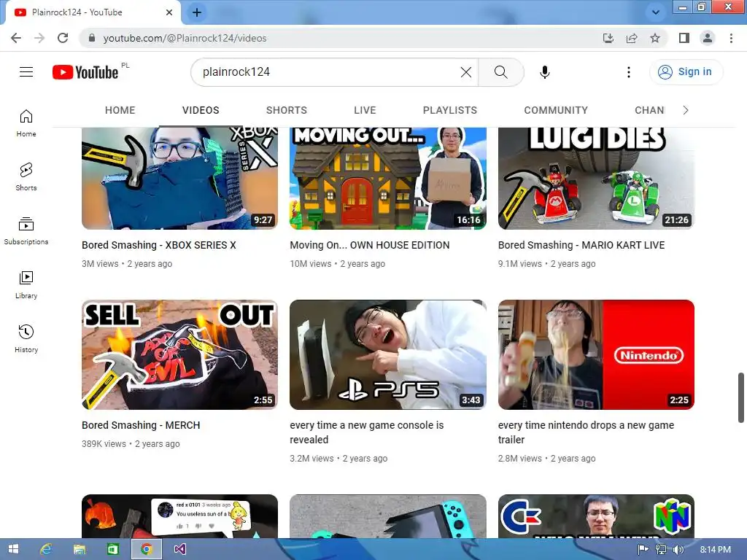Go back with the browser back arrow

point(16,38)
